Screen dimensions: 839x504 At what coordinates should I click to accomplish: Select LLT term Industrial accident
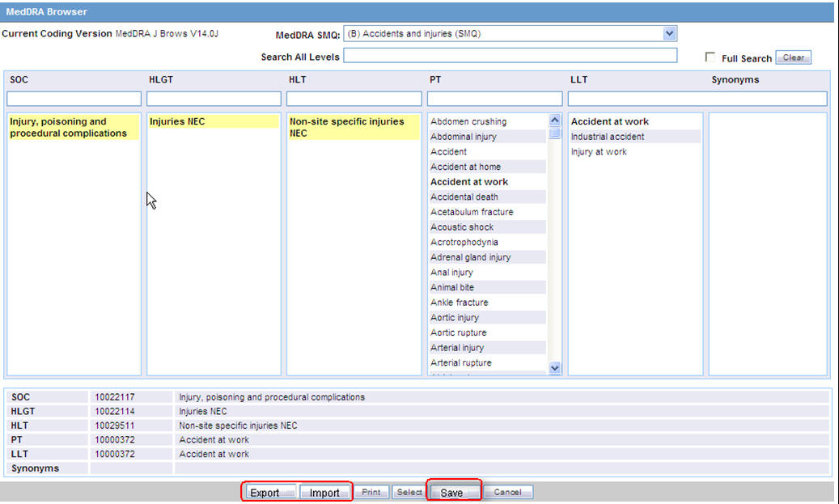coord(635,137)
